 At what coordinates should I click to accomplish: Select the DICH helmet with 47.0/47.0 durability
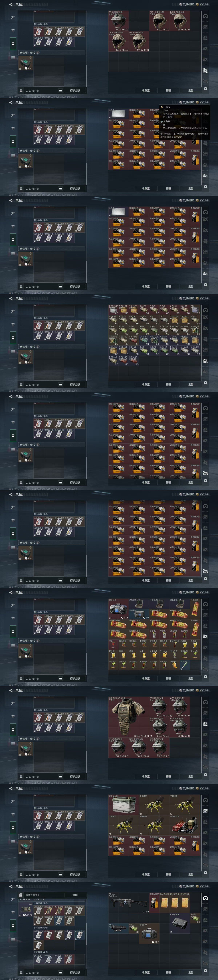139,41
